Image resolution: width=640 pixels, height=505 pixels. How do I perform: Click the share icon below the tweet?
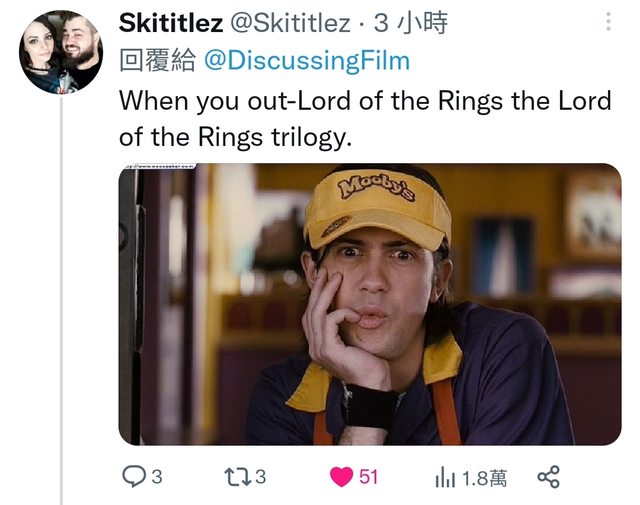[x=548, y=477]
